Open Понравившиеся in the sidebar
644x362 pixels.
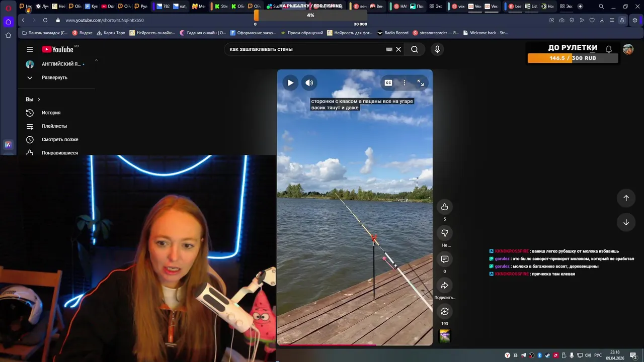point(53,153)
